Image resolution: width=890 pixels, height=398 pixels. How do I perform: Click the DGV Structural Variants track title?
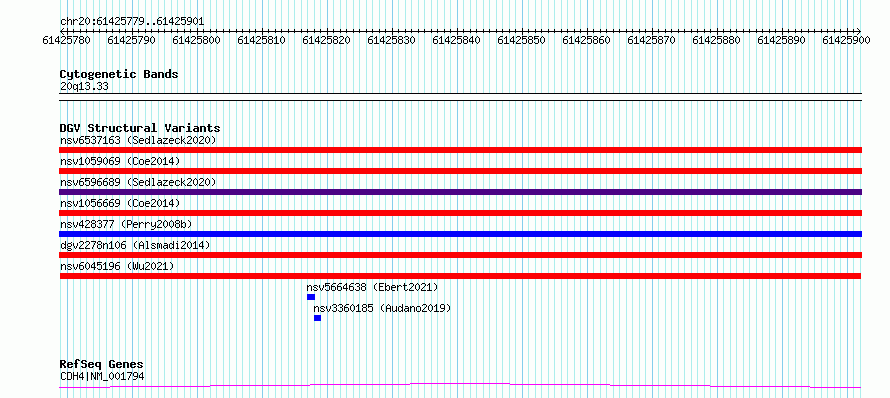[140, 128]
